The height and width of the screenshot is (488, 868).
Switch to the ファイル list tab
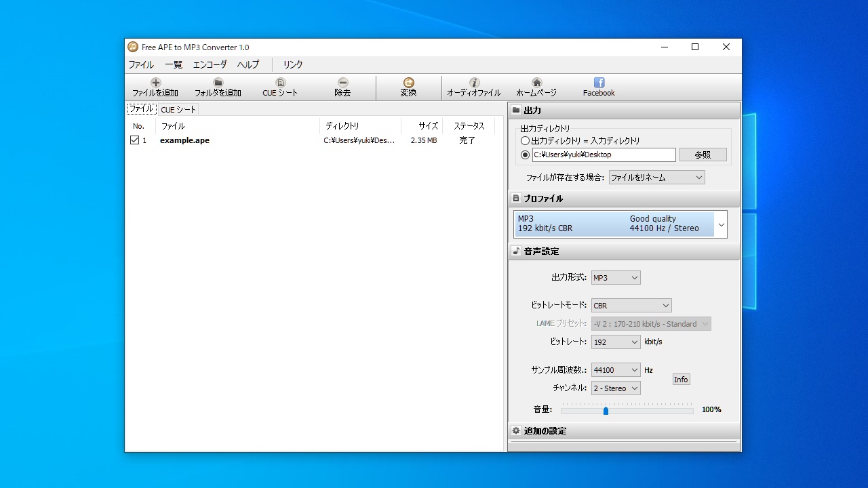pos(142,109)
